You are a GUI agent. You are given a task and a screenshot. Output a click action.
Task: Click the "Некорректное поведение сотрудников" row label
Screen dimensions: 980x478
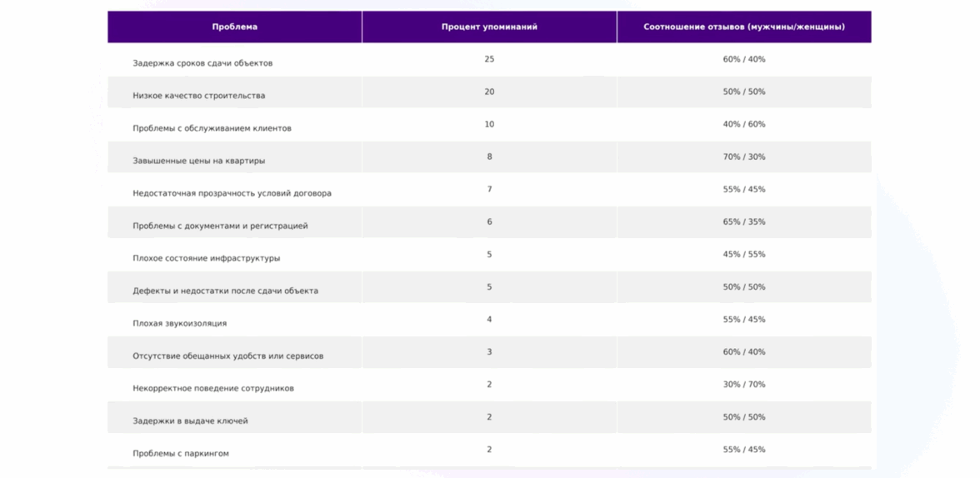pyautogui.click(x=212, y=388)
